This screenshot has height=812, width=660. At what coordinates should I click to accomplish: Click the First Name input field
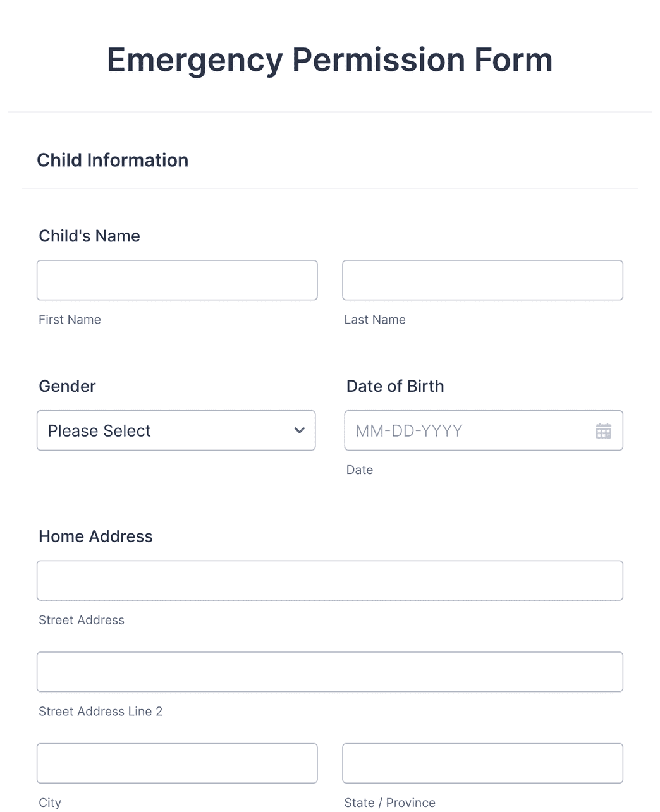(x=177, y=280)
